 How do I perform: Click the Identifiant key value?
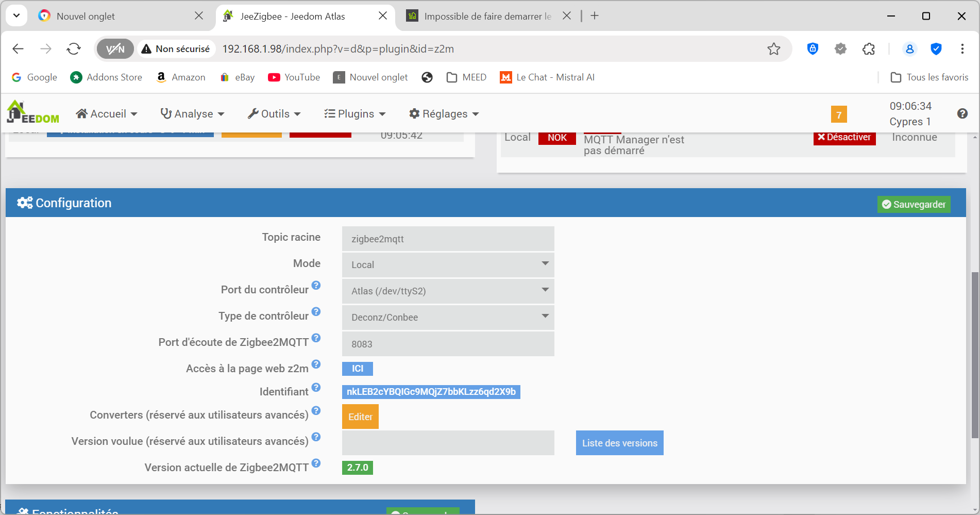[x=431, y=392]
